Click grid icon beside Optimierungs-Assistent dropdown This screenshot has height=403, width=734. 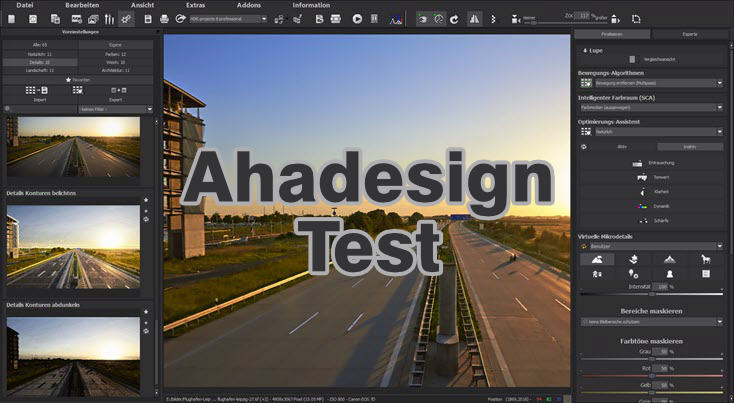(586, 132)
